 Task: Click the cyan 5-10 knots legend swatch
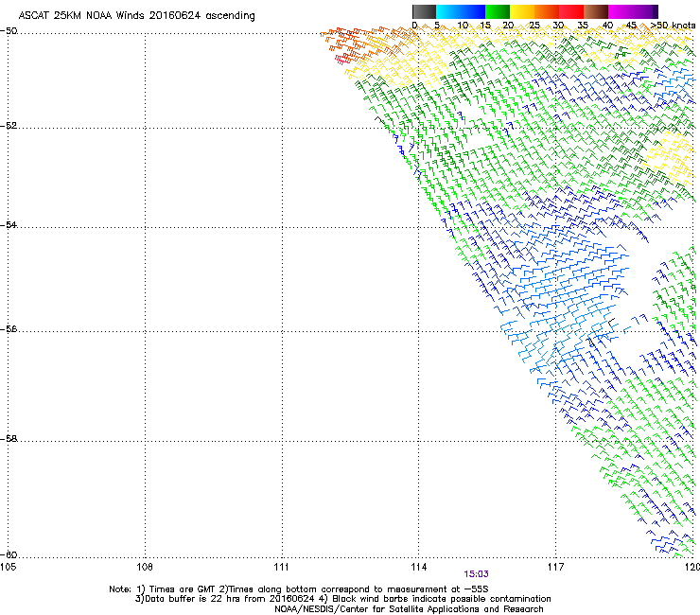(448, 11)
